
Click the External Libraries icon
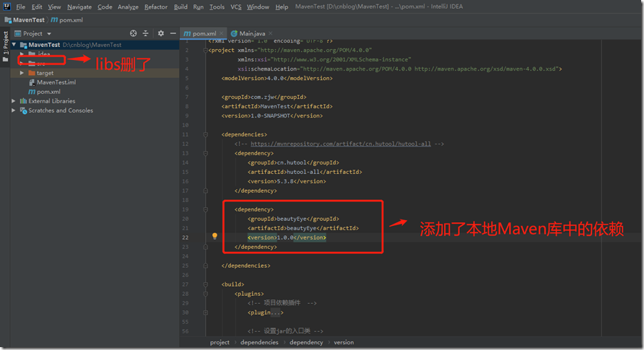coord(23,101)
